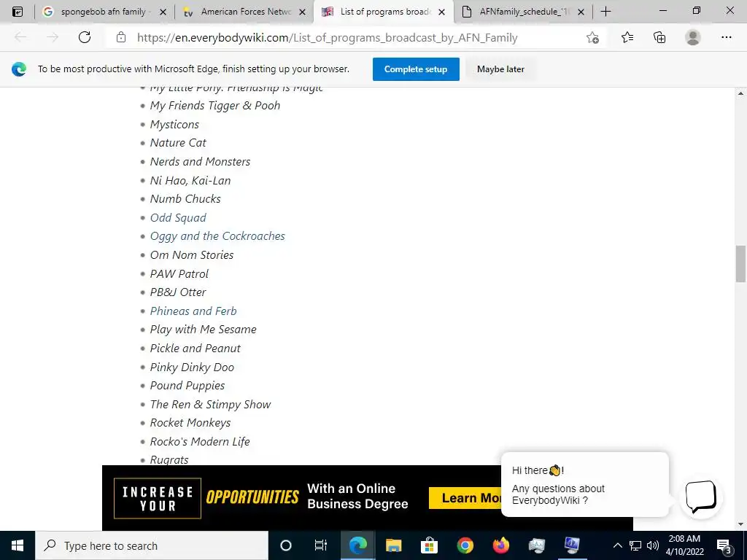This screenshot has width=747, height=560.
Task: Select the List of programs broadcast tab
Action: click(x=384, y=12)
